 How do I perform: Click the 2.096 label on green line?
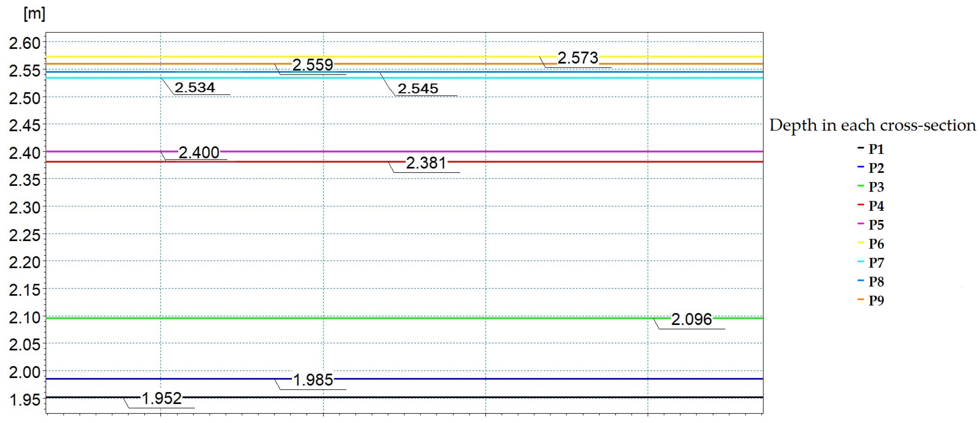[x=691, y=319]
